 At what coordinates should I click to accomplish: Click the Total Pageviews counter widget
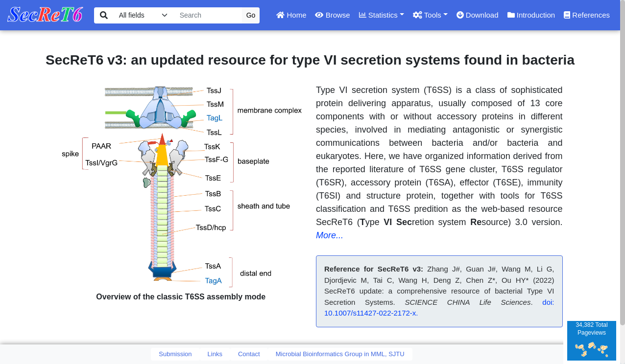click(591, 341)
